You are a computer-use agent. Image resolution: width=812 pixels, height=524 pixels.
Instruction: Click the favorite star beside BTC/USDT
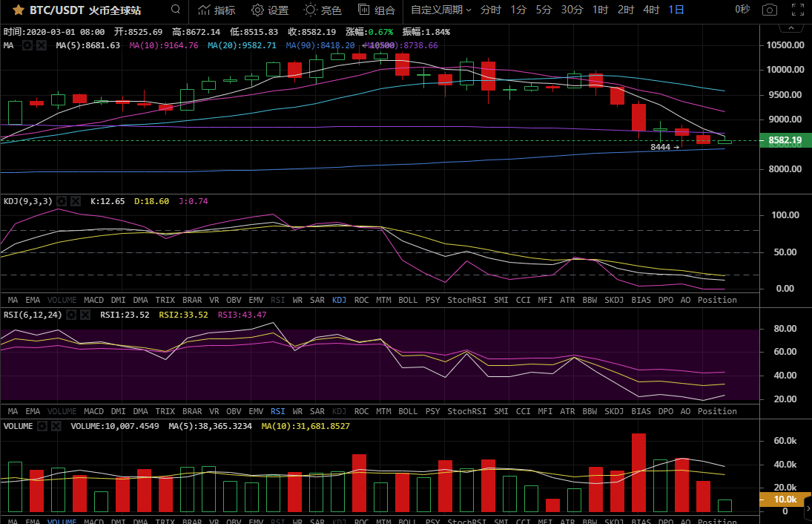[17, 10]
